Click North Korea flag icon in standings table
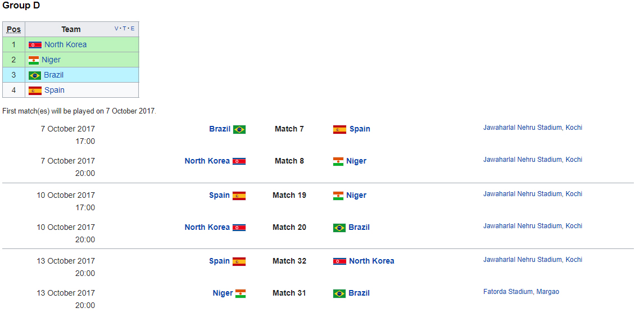The width and height of the screenshot is (644, 317). [35, 45]
